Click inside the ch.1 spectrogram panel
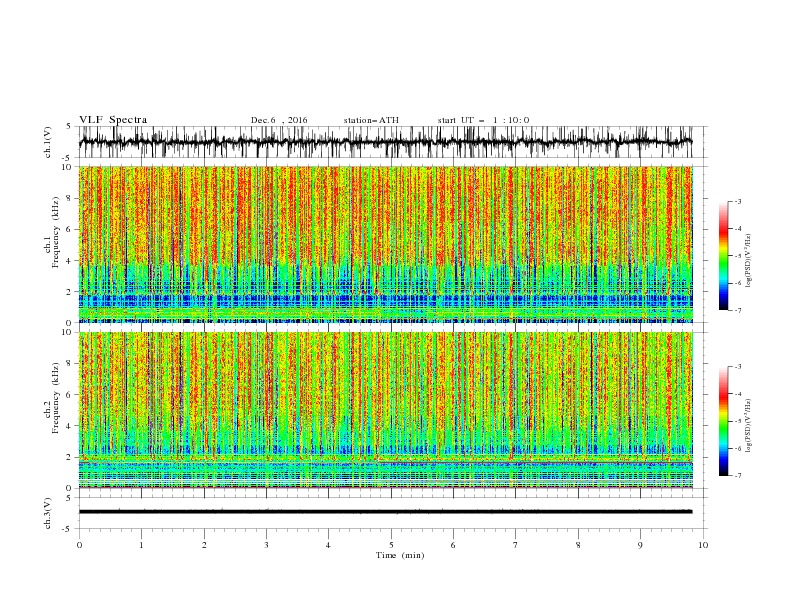The height and width of the screenshot is (612, 792). [x=385, y=244]
